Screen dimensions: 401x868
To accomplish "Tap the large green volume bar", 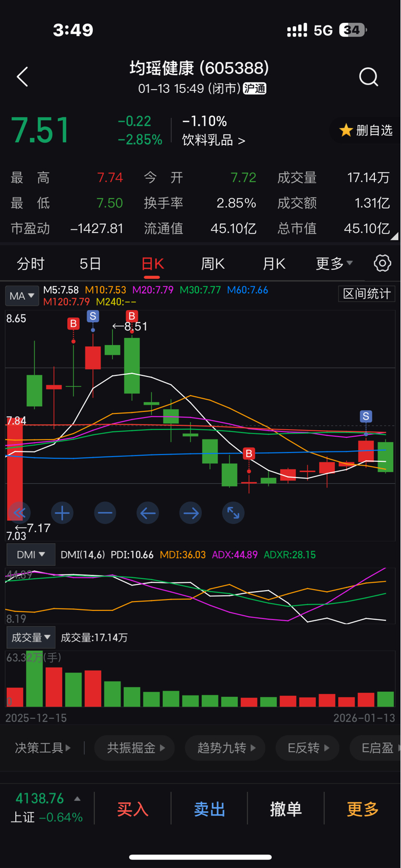I will [x=34, y=680].
